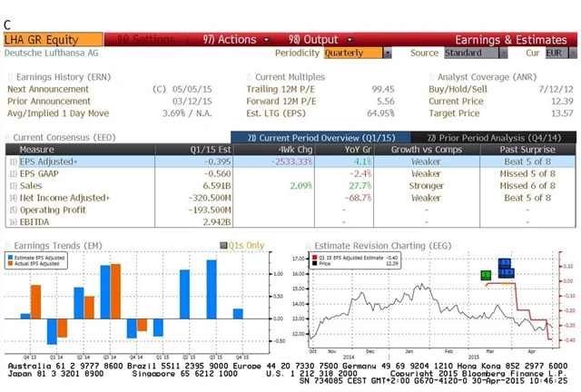This screenshot has width=581, height=392.
Task: Click the green marker icon on revision chart
Action: tap(486, 274)
